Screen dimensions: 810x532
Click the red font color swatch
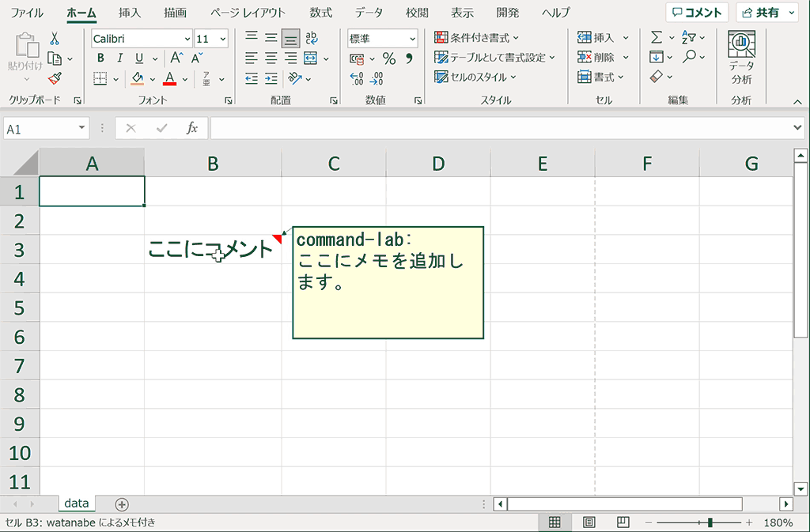[x=169, y=78]
